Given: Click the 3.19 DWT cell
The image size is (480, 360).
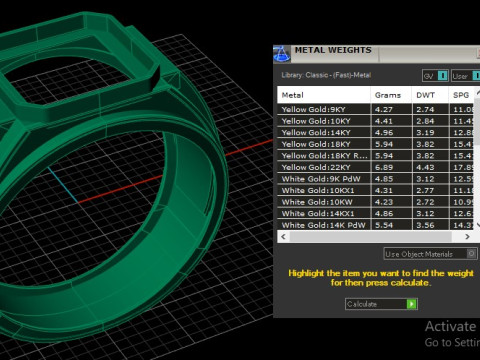Looking at the screenshot, I should click(431, 133).
